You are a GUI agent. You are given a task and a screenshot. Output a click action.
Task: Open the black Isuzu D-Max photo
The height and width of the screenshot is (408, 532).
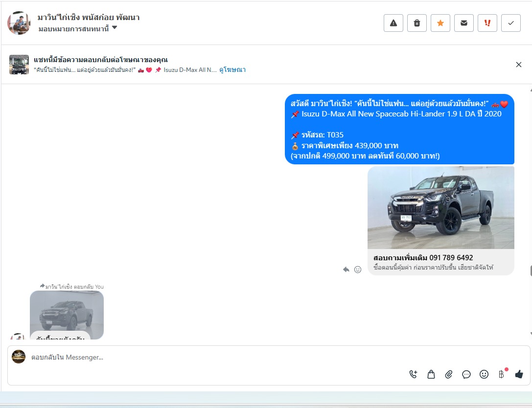[441, 207]
